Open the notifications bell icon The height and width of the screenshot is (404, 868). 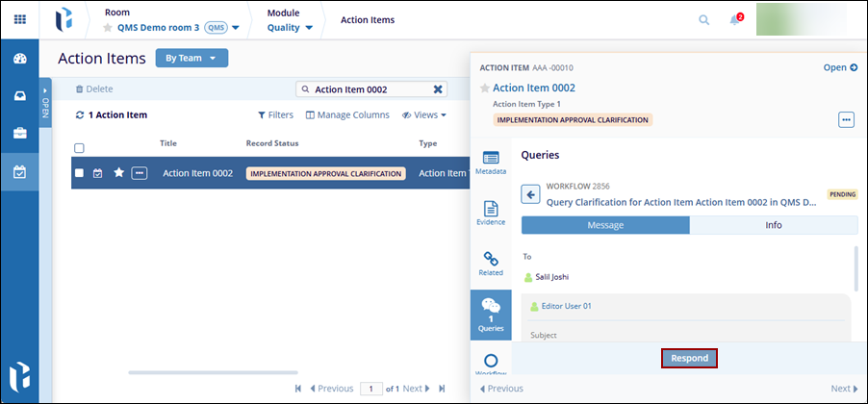[x=735, y=19]
